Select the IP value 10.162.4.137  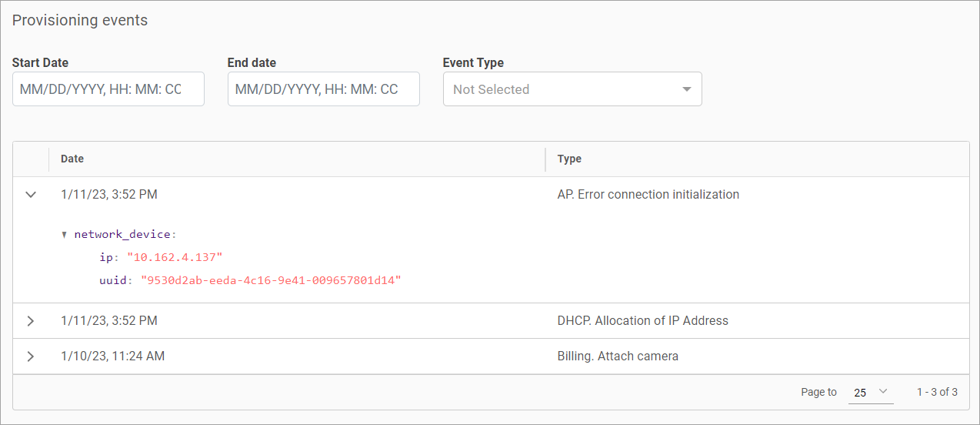click(x=175, y=257)
